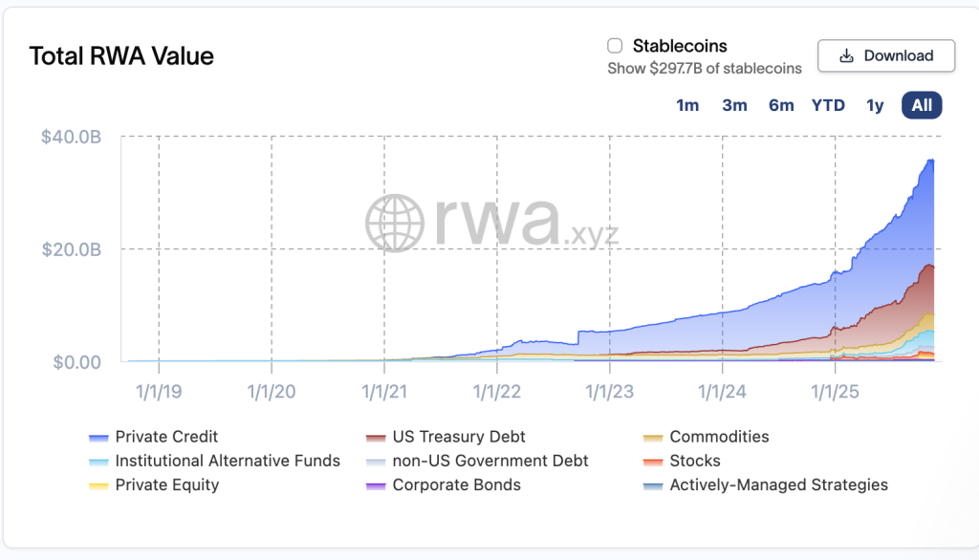Image resolution: width=979 pixels, height=560 pixels.
Task: Click the Corporate Bonds purple color swatch
Action: tap(375, 485)
